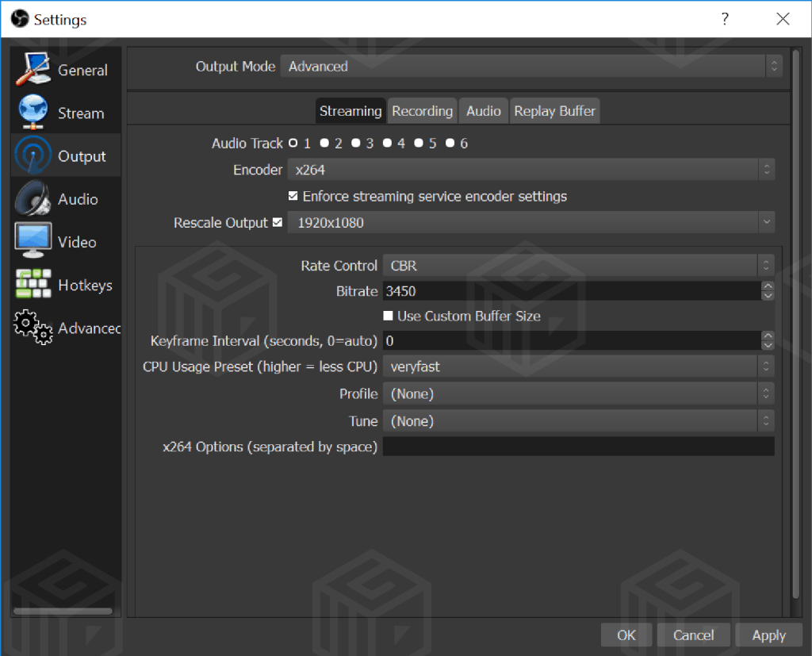
Task: Click the Cancel button
Action: (x=693, y=635)
